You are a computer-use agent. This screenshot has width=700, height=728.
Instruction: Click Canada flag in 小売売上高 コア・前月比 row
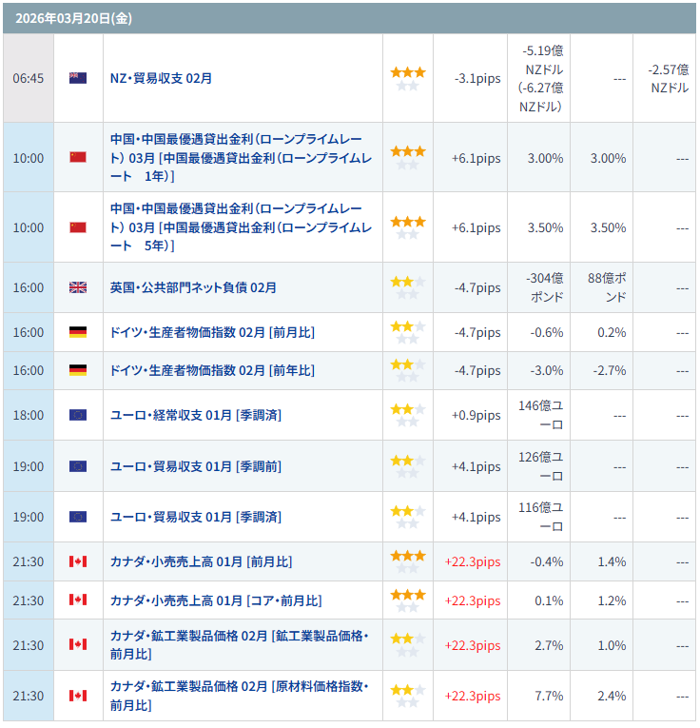[x=78, y=600]
